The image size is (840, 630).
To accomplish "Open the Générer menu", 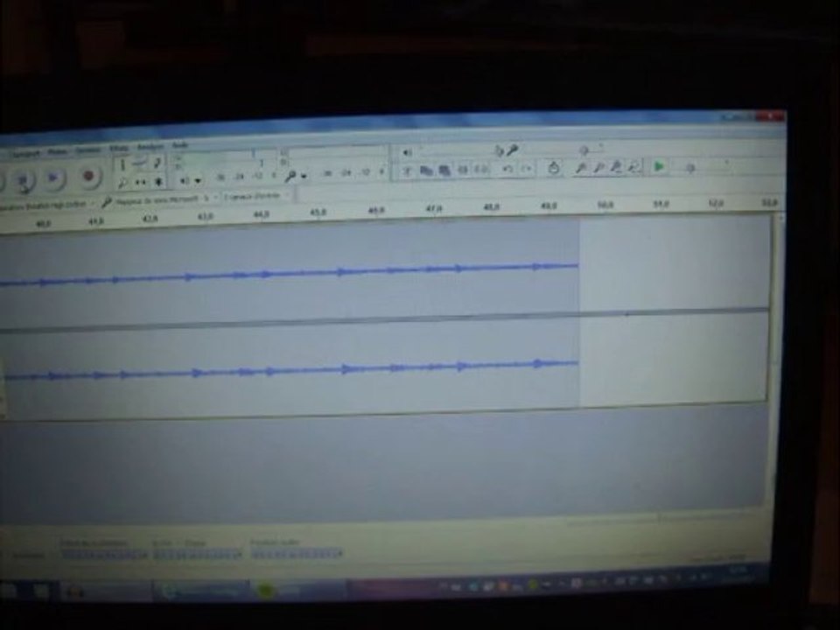I will [88, 150].
